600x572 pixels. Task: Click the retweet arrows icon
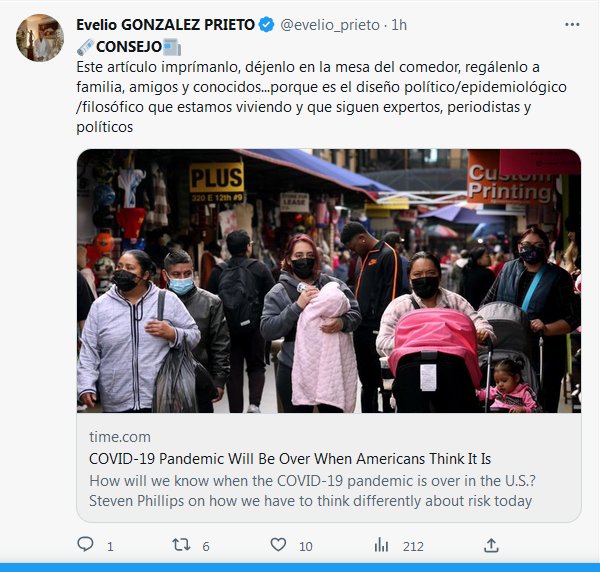point(181,545)
